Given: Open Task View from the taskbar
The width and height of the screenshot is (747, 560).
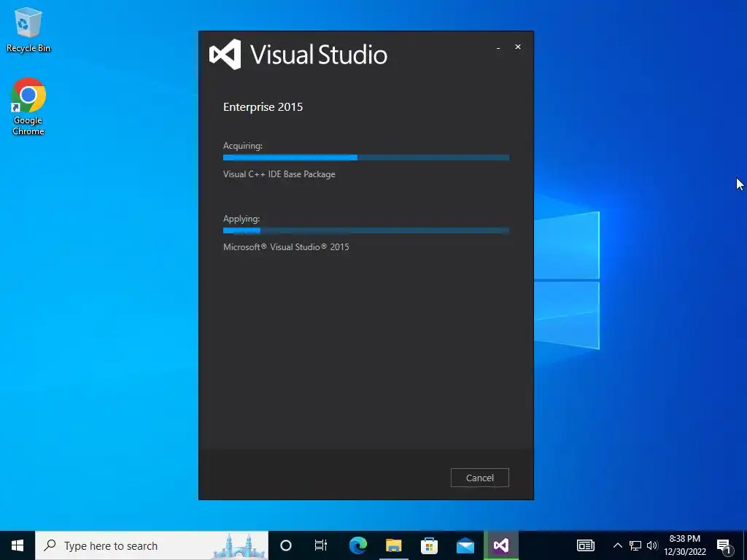Looking at the screenshot, I should (321, 545).
